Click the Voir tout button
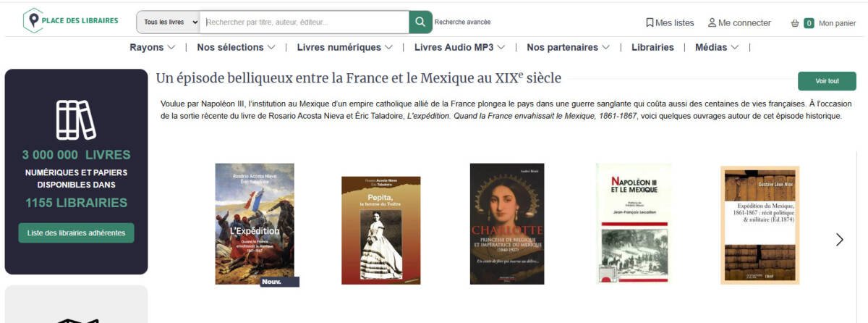The height and width of the screenshot is (323, 868). 827,81
